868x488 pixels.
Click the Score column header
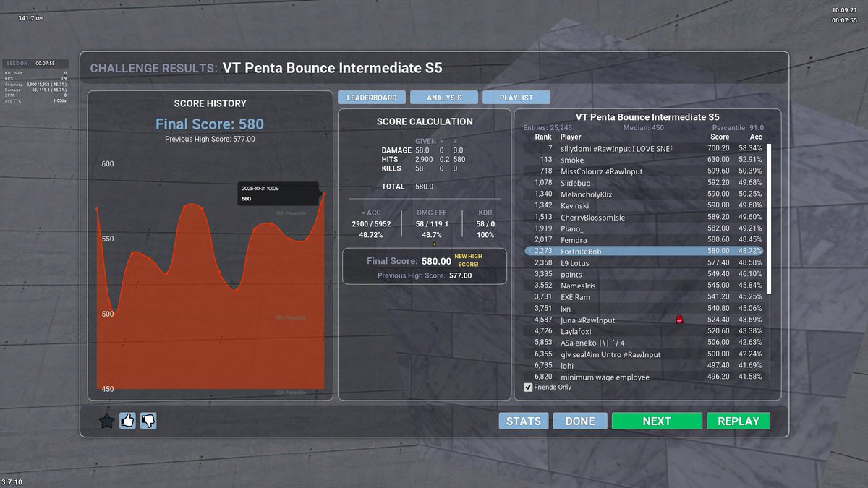[x=720, y=137]
